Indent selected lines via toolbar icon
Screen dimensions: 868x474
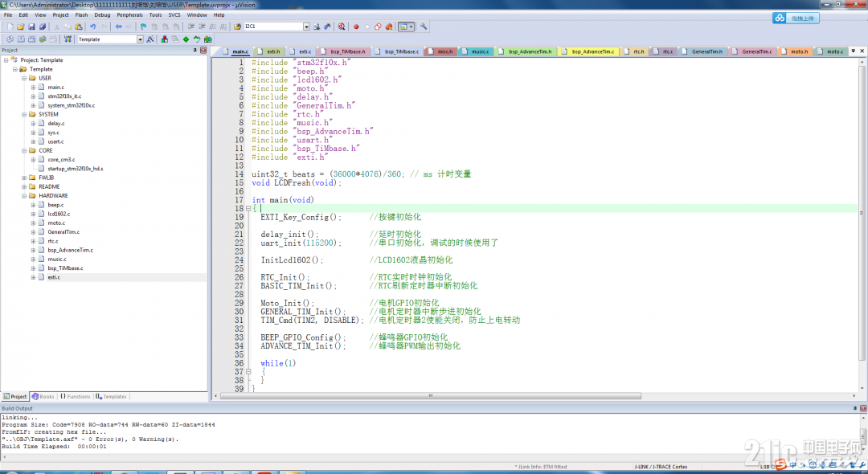point(191,27)
